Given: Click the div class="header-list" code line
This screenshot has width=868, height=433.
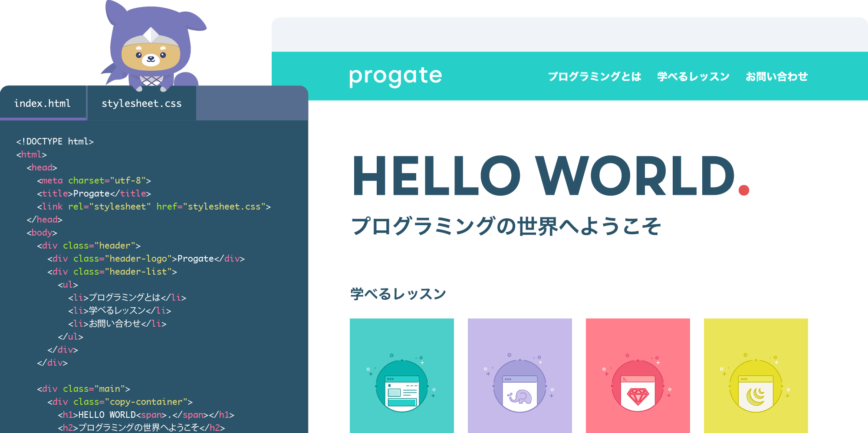Looking at the screenshot, I should click(112, 272).
